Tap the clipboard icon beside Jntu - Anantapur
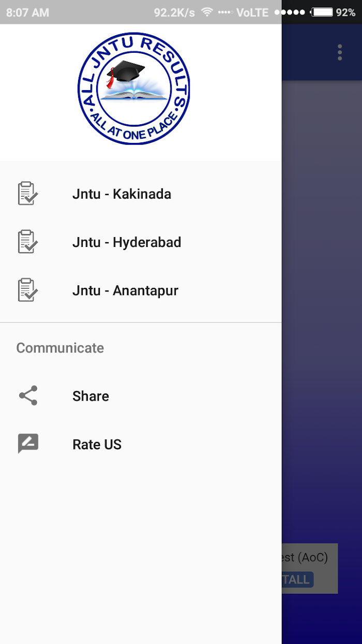Image resolution: width=362 pixels, height=644 pixels. coord(28,290)
